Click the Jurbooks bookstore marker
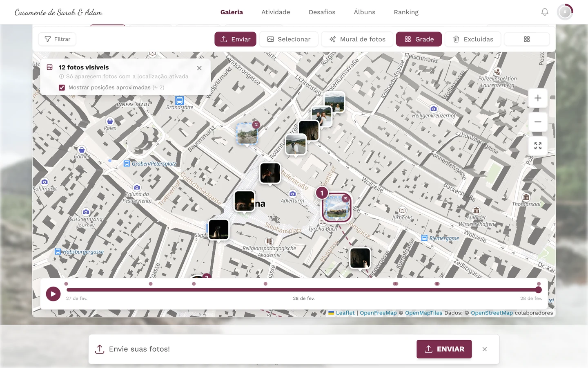 (x=402, y=211)
